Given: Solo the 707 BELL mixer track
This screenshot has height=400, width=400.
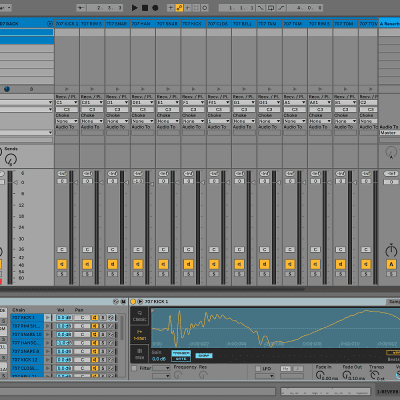Looking at the screenshot, I should pyautogui.click(x=239, y=274).
